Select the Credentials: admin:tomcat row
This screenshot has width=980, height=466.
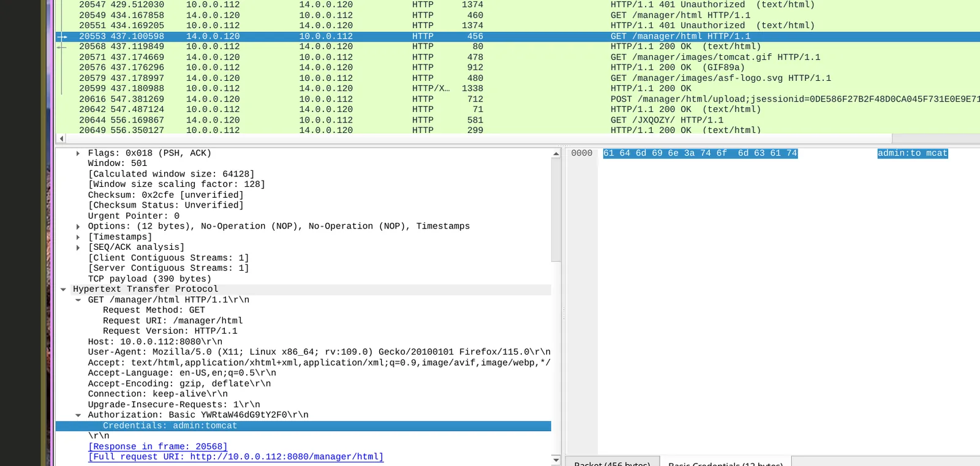coord(303,426)
